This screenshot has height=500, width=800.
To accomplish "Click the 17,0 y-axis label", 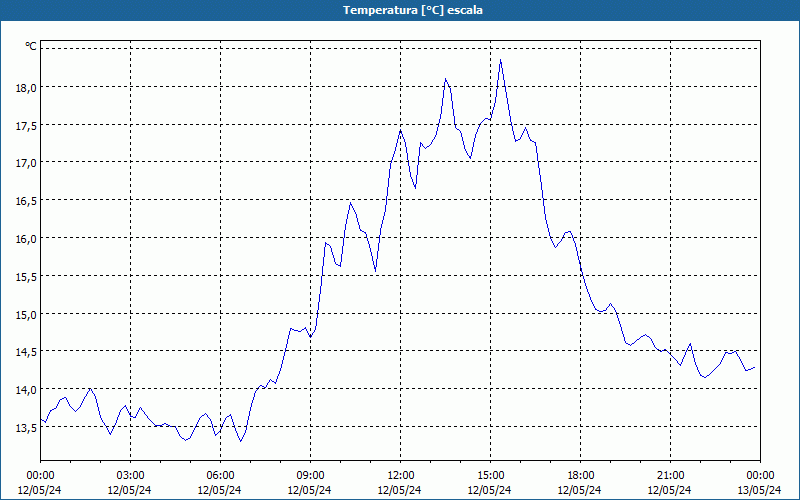I will click(x=26, y=163).
